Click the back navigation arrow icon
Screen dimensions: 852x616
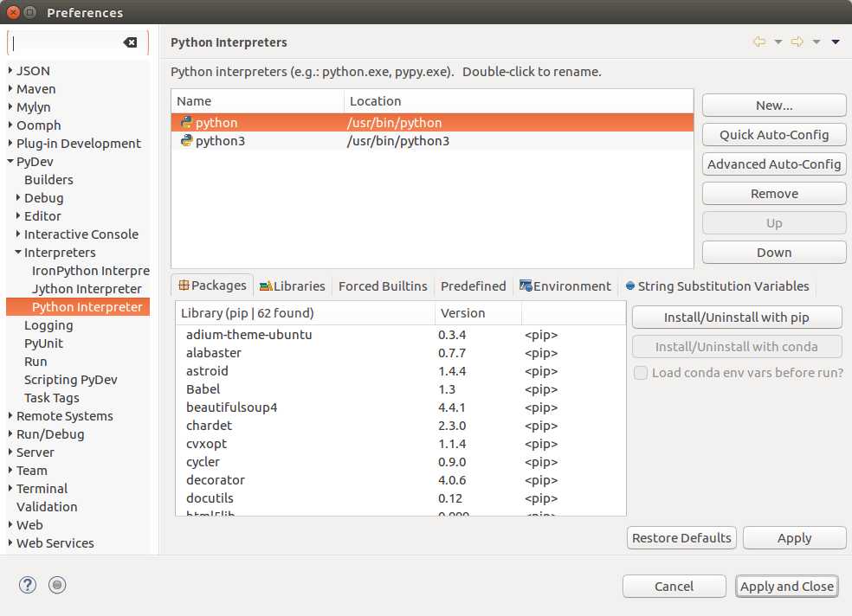[x=759, y=42]
